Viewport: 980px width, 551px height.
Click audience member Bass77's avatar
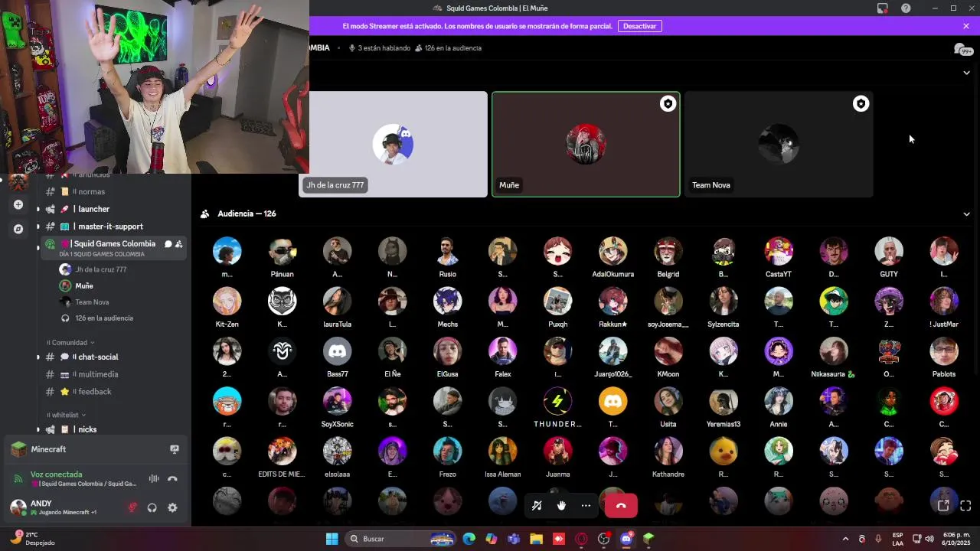pos(338,351)
